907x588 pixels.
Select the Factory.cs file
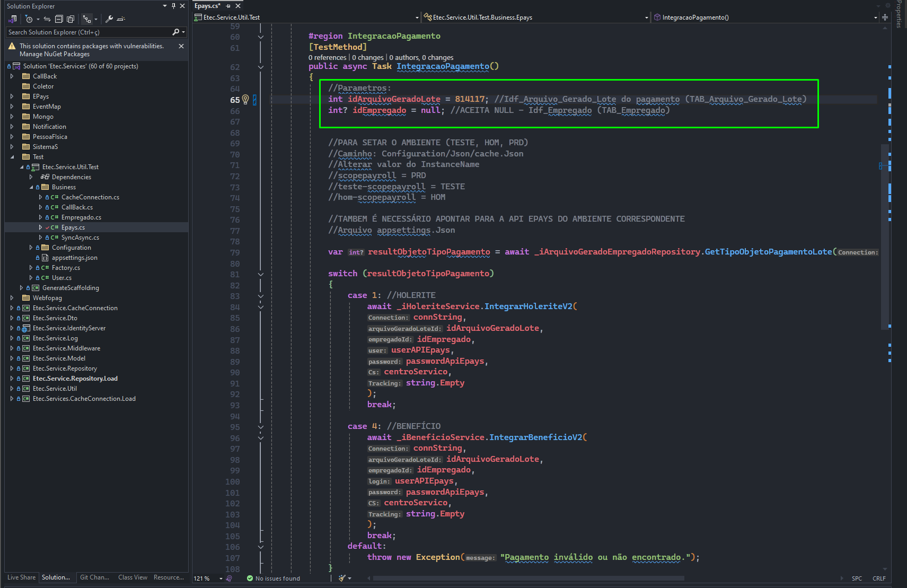pos(66,268)
